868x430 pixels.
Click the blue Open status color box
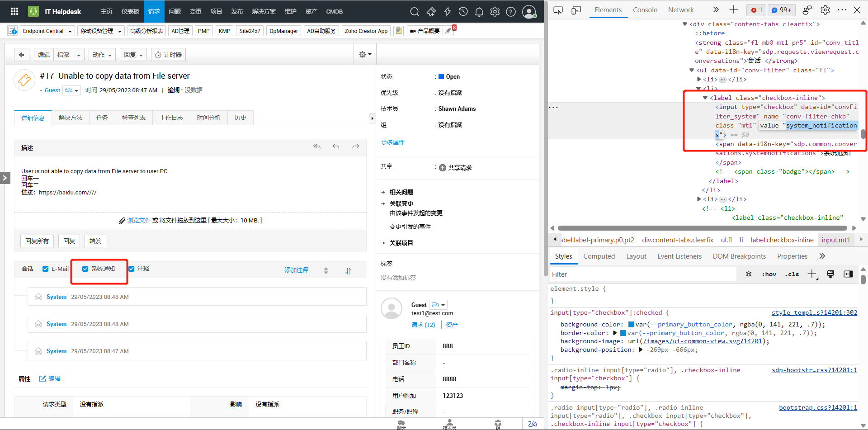point(441,76)
